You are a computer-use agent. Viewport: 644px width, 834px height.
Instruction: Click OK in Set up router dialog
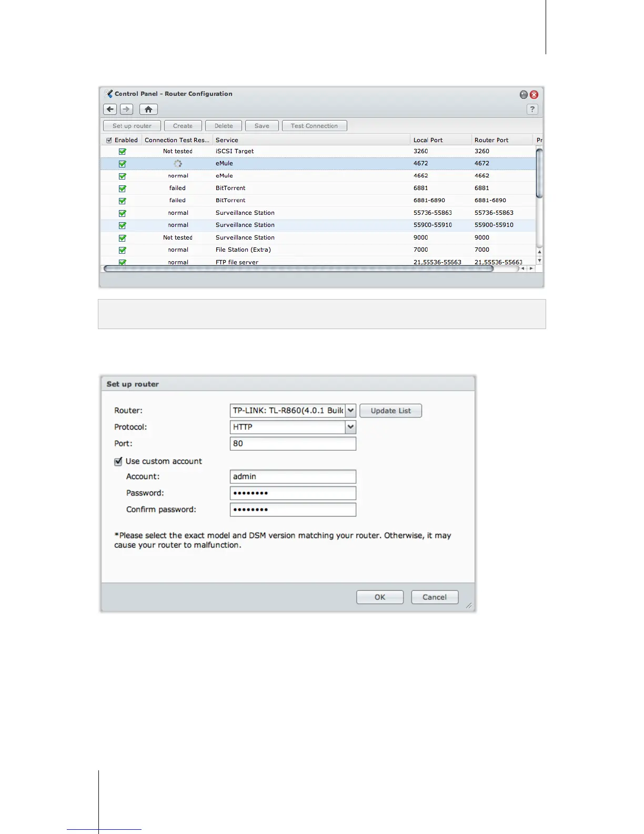pyautogui.click(x=380, y=597)
